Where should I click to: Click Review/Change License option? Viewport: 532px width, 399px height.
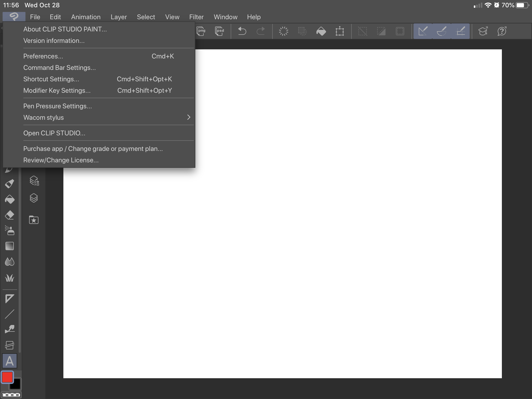click(61, 160)
